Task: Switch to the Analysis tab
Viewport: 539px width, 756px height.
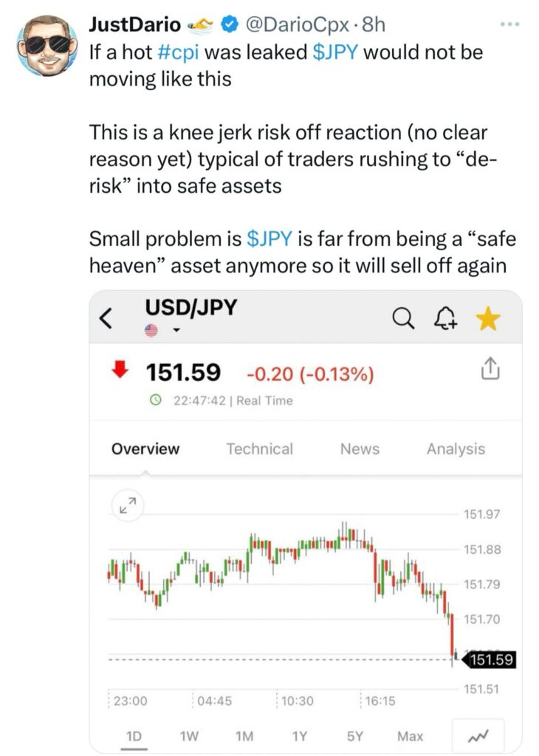Action: click(x=456, y=449)
